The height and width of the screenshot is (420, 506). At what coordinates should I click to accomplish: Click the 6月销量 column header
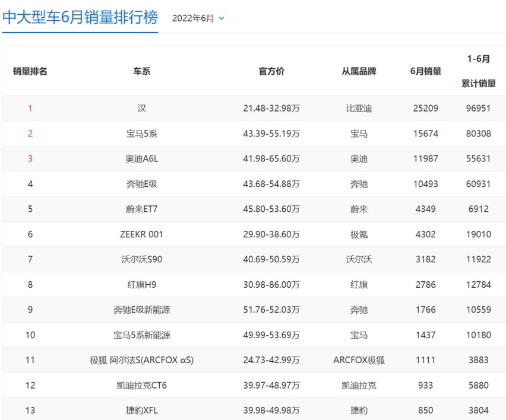pos(426,71)
